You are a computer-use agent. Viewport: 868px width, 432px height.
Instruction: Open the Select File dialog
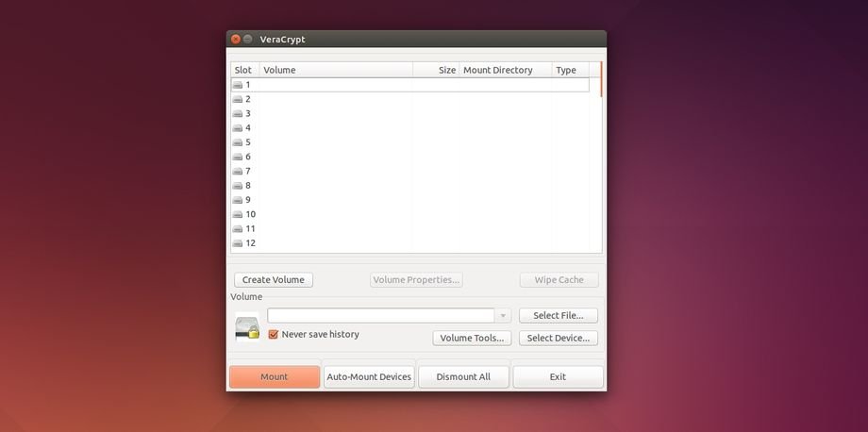[558, 316]
